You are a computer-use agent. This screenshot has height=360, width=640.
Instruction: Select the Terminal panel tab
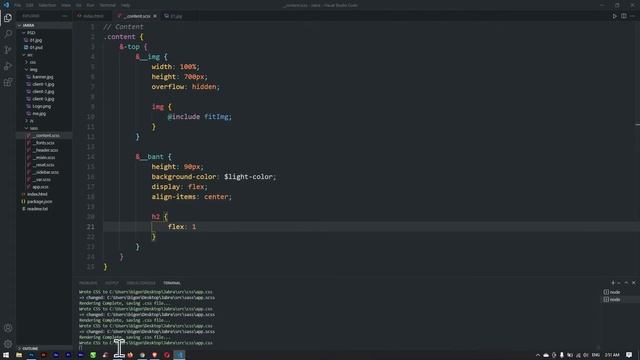click(x=172, y=283)
